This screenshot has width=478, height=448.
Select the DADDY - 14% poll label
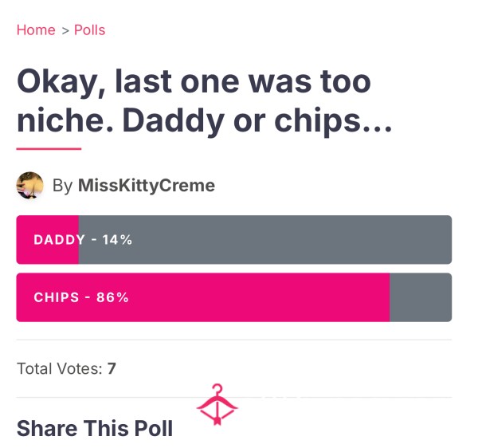pos(83,240)
